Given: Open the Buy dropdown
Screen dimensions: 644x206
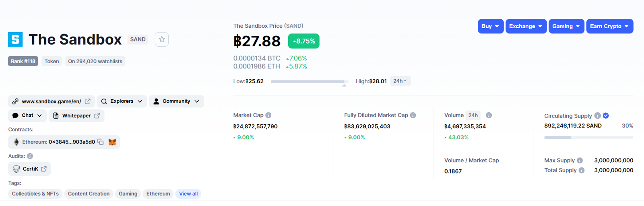Looking at the screenshot, I should (491, 26).
